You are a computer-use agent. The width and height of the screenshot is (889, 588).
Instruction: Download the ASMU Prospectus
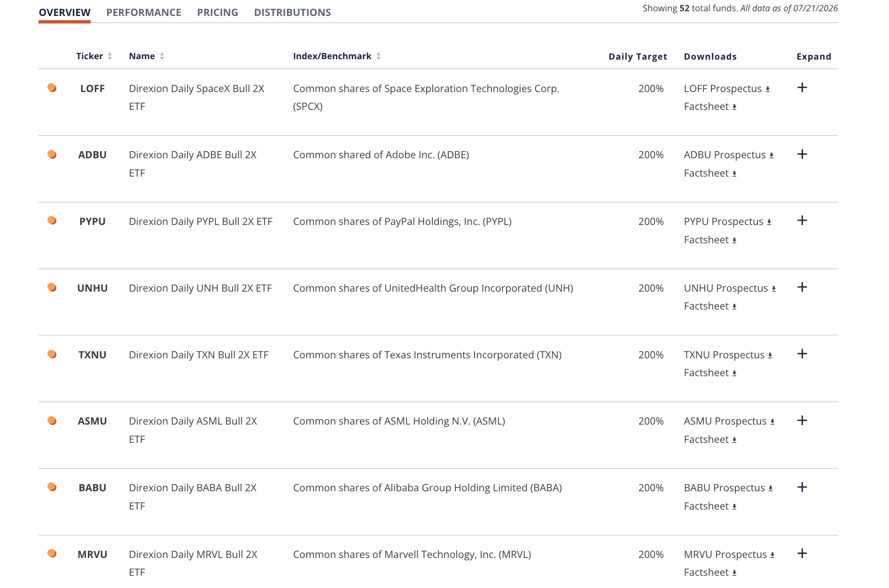tap(729, 421)
